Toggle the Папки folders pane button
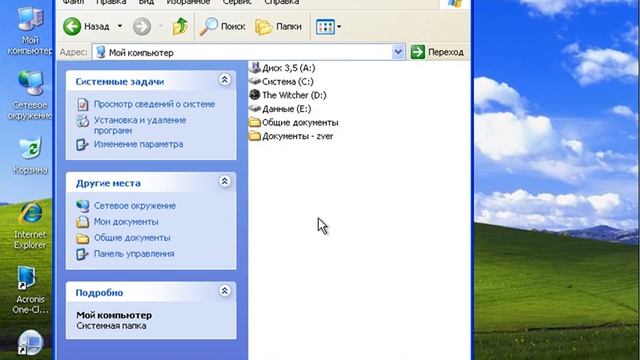 [x=278, y=27]
